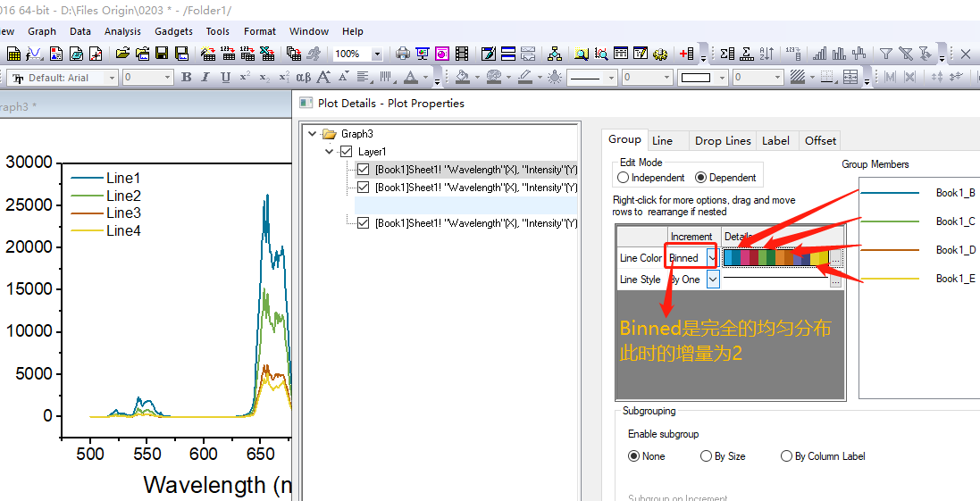Switch to the Drop Lines tab
Viewport: 980px width, 501px height.
pyautogui.click(x=723, y=140)
